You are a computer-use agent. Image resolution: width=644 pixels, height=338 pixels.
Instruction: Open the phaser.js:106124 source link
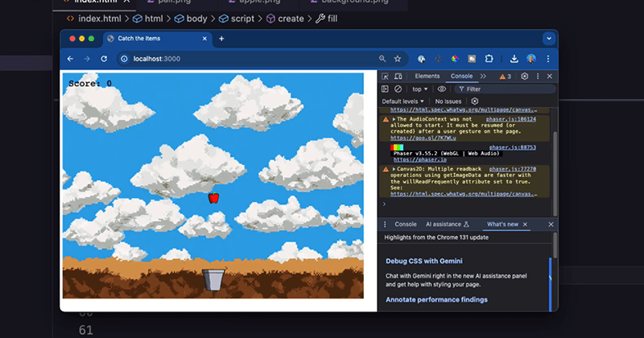coord(510,119)
